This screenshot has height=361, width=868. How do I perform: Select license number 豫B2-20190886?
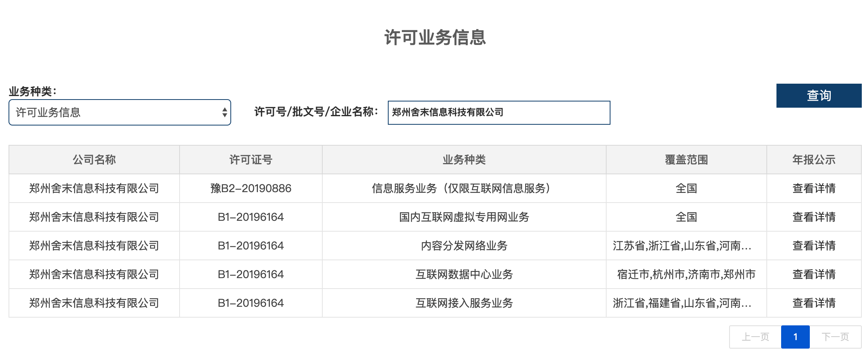pos(251,188)
